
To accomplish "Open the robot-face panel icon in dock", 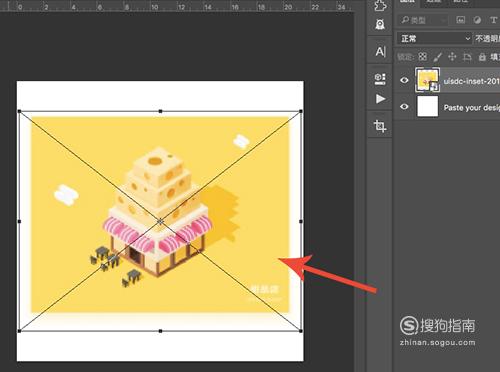I will [380, 24].
